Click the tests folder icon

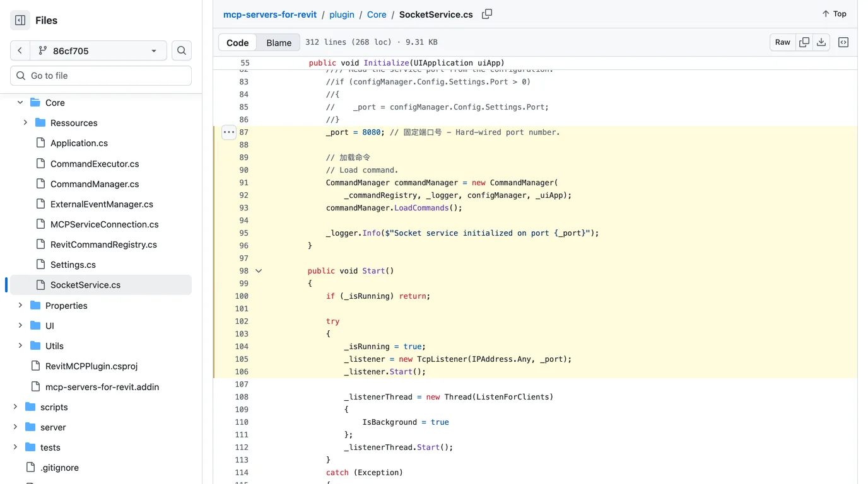point(30,447)
